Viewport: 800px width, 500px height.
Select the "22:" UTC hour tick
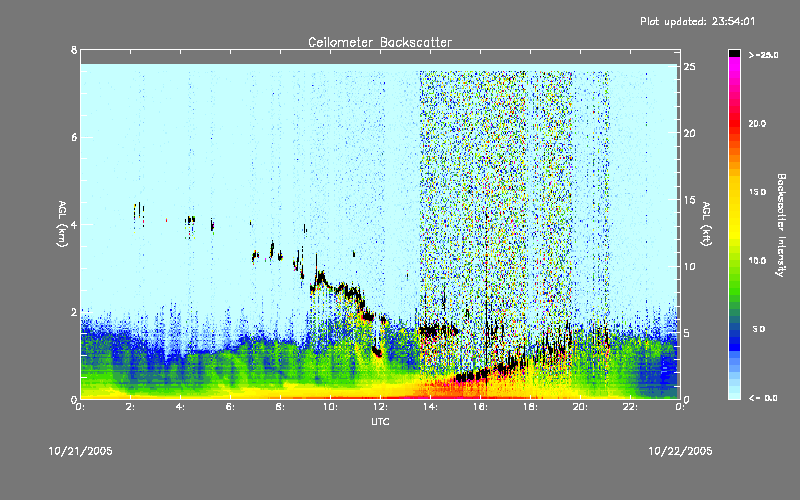coord(630,407)
